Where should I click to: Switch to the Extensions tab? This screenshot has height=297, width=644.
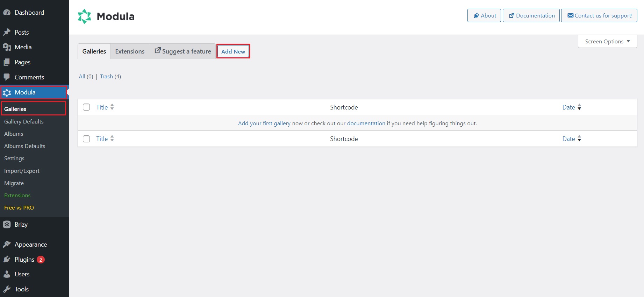130,51
